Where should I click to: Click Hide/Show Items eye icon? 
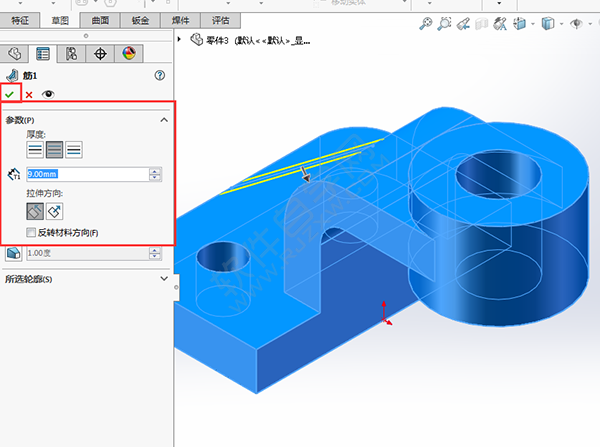pos(576,24)
